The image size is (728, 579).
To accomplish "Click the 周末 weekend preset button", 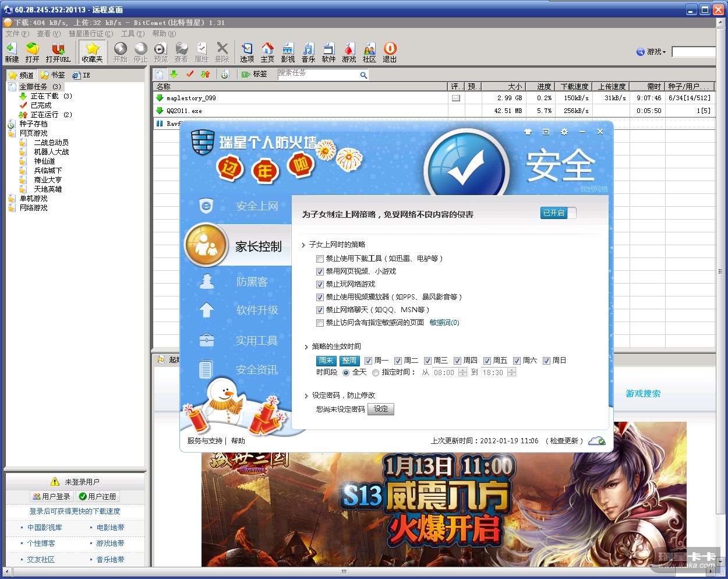I will (326, 361).
